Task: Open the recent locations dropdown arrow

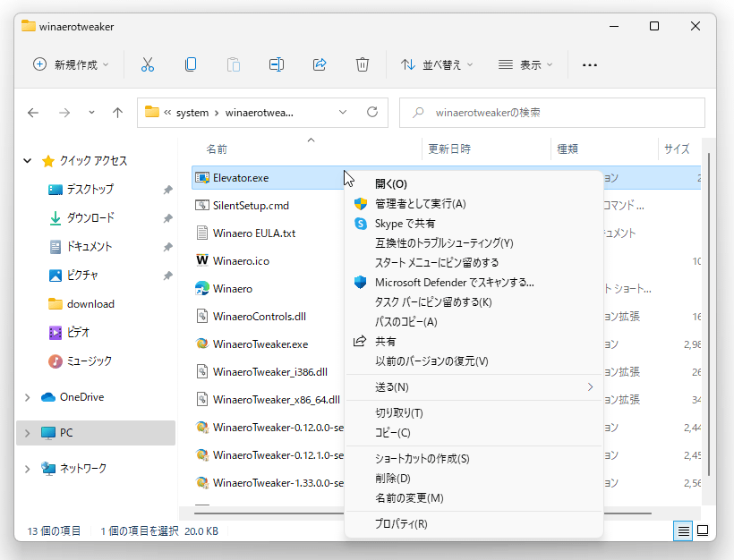Action: [91, 113]
